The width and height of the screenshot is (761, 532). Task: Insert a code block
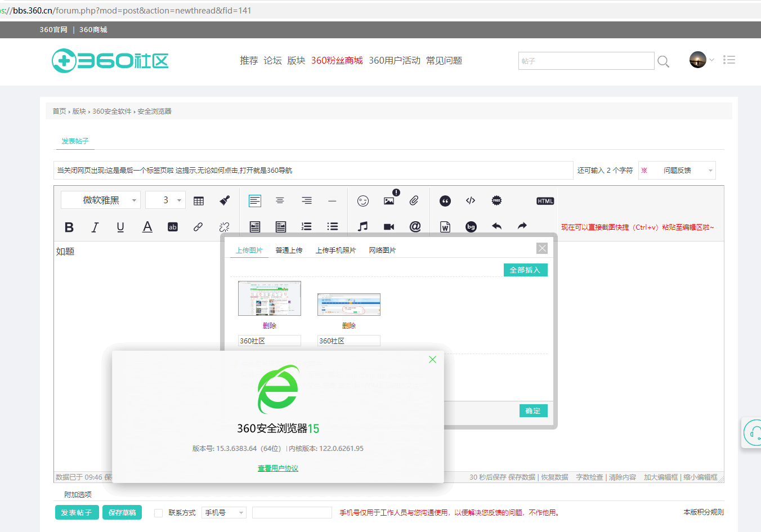[471, 201]
